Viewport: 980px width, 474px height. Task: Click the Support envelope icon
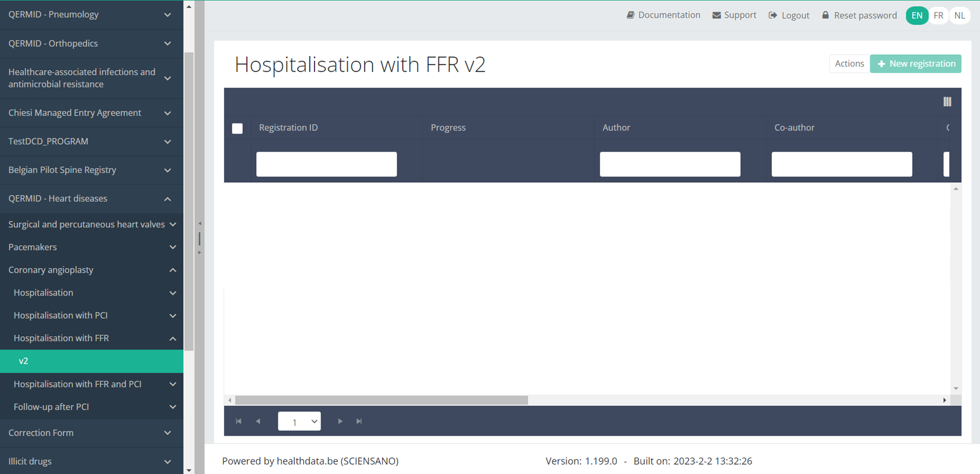coord(716,15)
